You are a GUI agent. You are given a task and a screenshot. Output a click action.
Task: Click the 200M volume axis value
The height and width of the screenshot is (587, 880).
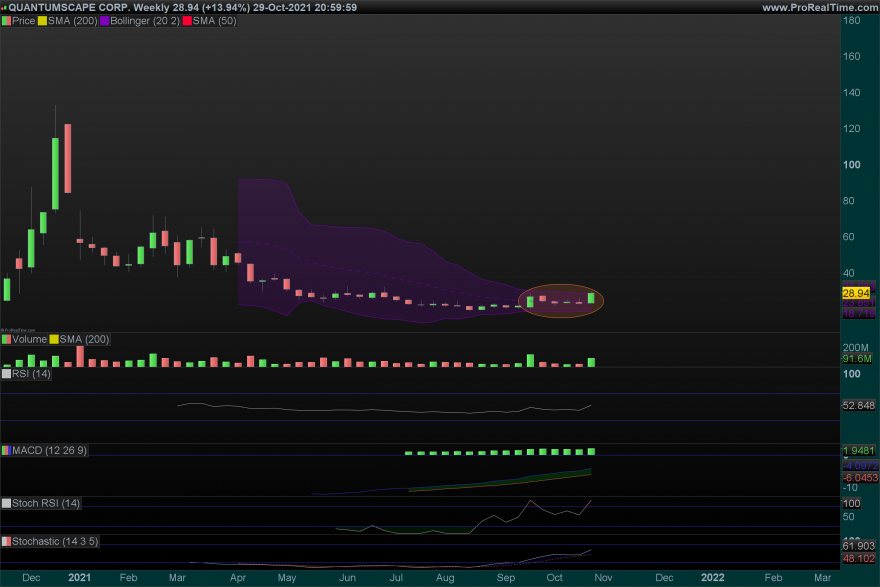coord(855,348)
